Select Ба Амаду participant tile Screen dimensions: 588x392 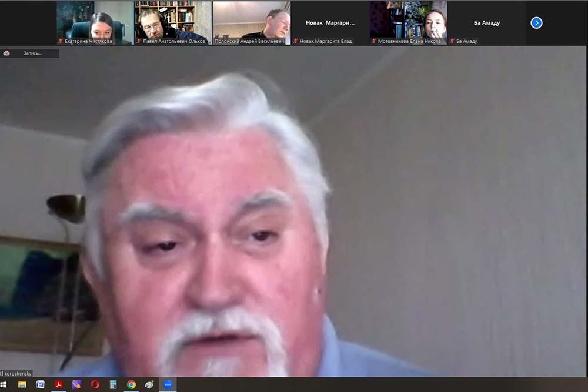(x=486, y=22)
